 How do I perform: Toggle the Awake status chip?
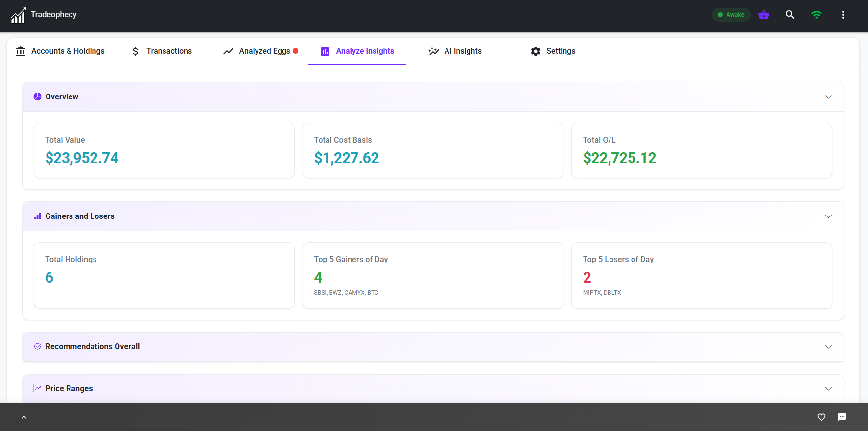730,15
